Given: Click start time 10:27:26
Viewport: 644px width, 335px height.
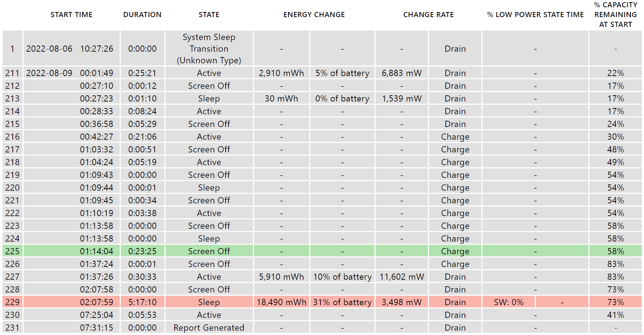Looking at the screenshot, I should 96,48.
